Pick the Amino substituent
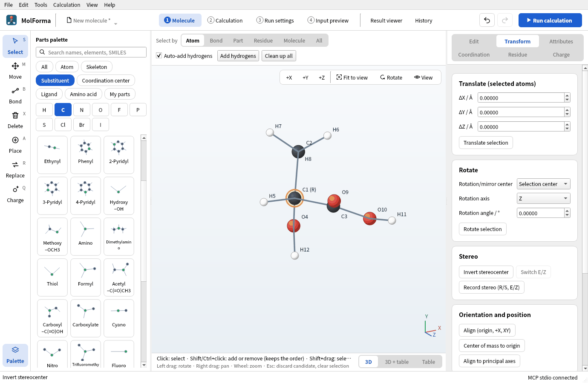Image resolution: width=588 pixels, height=383 pixels. (86, 237)
